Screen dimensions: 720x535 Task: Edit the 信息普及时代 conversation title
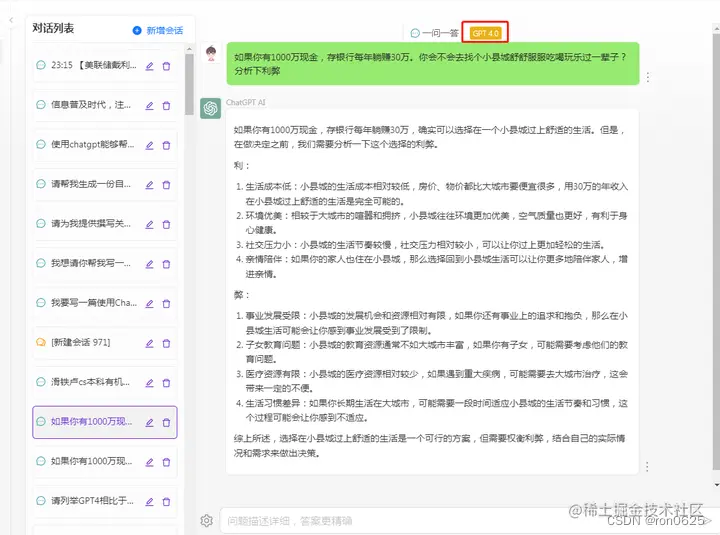[149, 106]
